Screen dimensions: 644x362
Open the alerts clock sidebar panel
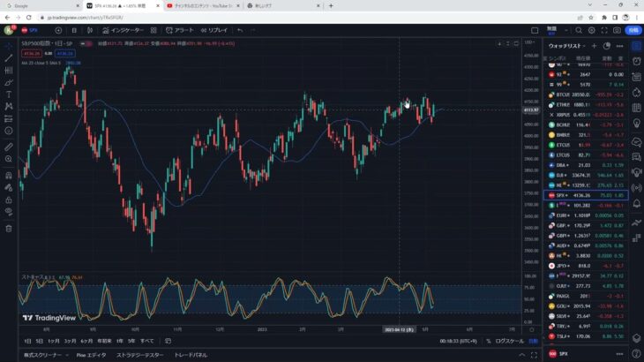coord(637,61)
